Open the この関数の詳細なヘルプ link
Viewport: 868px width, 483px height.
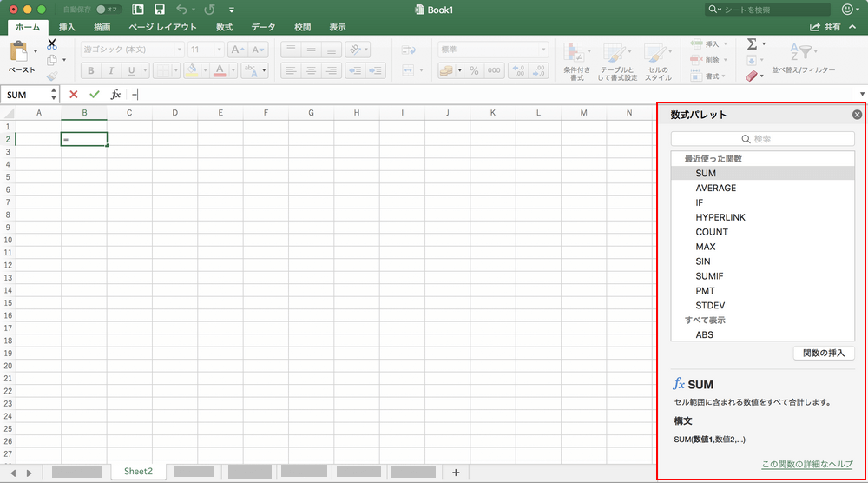tap(807, 464)
